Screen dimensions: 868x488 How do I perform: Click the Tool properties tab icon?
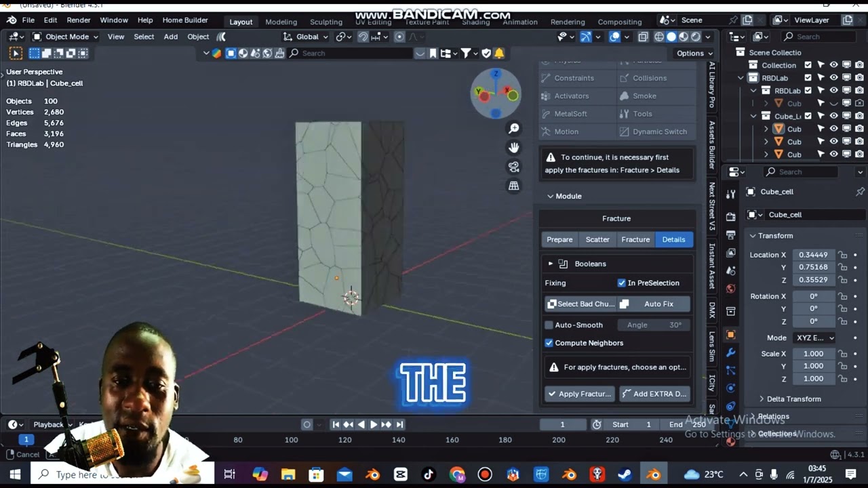pos(730,194)
